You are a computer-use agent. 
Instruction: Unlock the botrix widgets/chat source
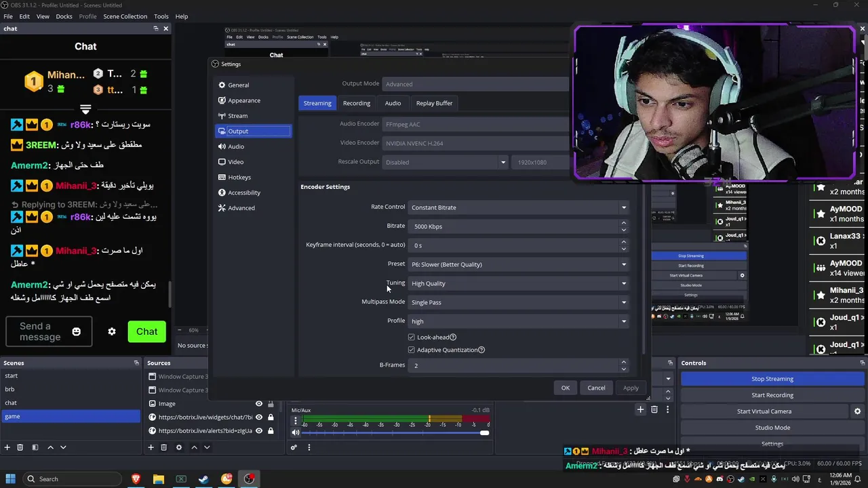(x=271, y=417)
